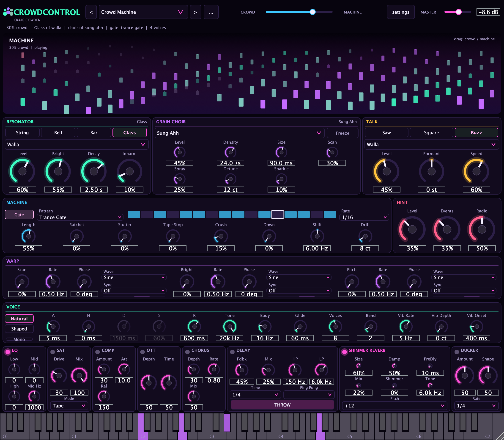Click the CrowdControl logo icon
The height and width of the screenshot is (440, 504).
[8, 11]
